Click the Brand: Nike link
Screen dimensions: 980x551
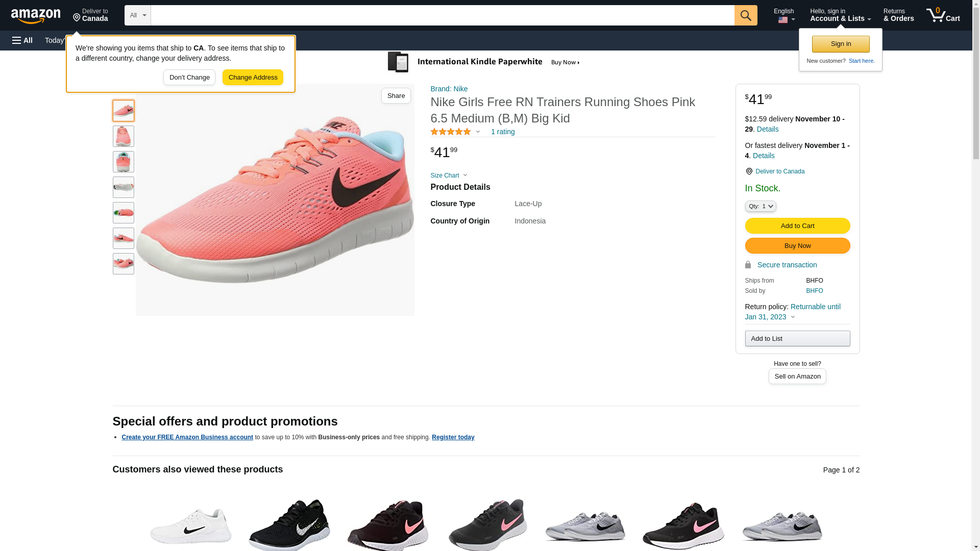click(449, 89)
